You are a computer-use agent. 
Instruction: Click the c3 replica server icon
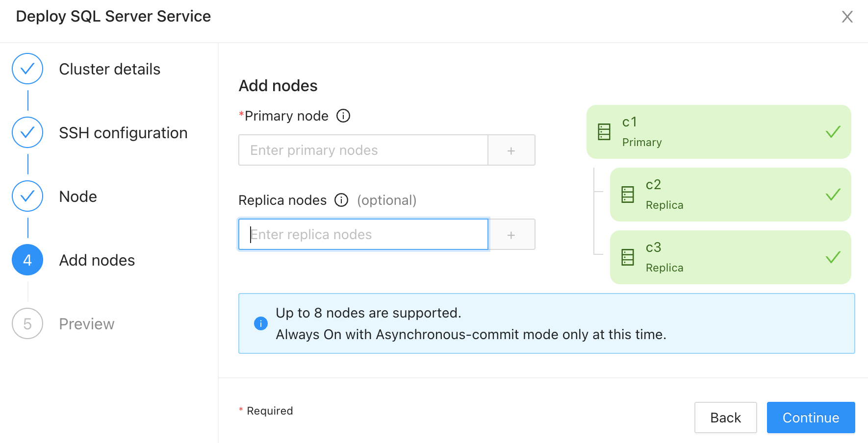[x=628, y=257]
